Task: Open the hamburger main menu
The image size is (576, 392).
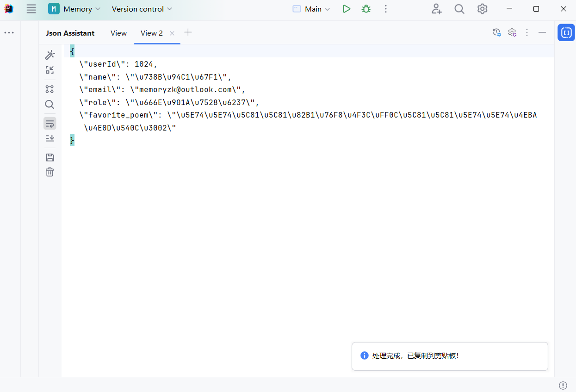Action: pos(31,9)
